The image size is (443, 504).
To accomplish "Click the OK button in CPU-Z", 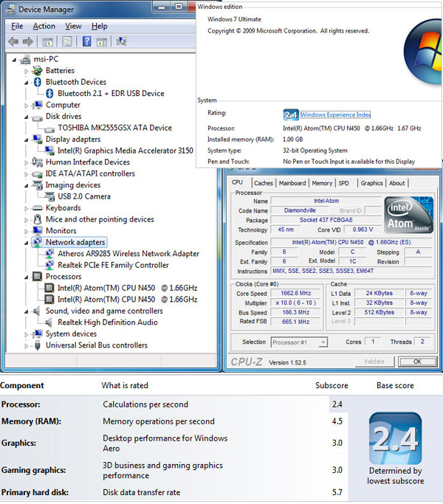I will (x=417, y=362).
